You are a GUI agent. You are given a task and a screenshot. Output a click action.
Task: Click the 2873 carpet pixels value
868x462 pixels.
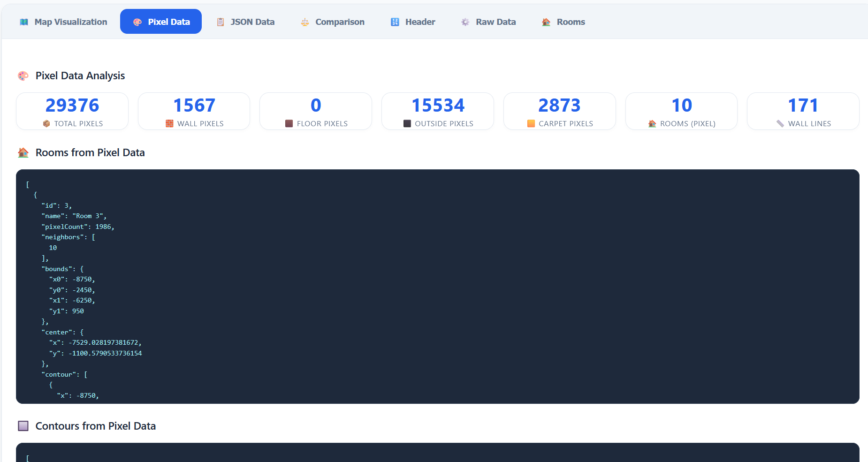[559, 106]
